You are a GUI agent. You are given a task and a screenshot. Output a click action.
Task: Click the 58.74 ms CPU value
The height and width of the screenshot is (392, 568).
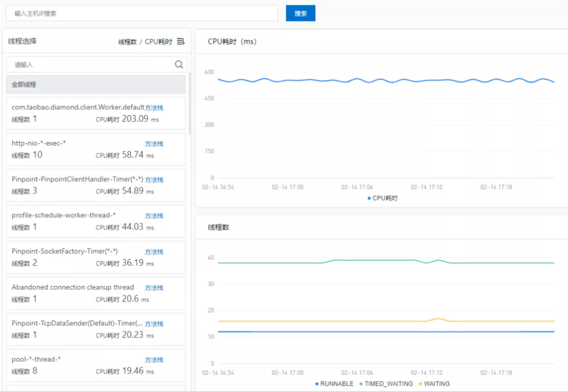[x=138, y=154]
